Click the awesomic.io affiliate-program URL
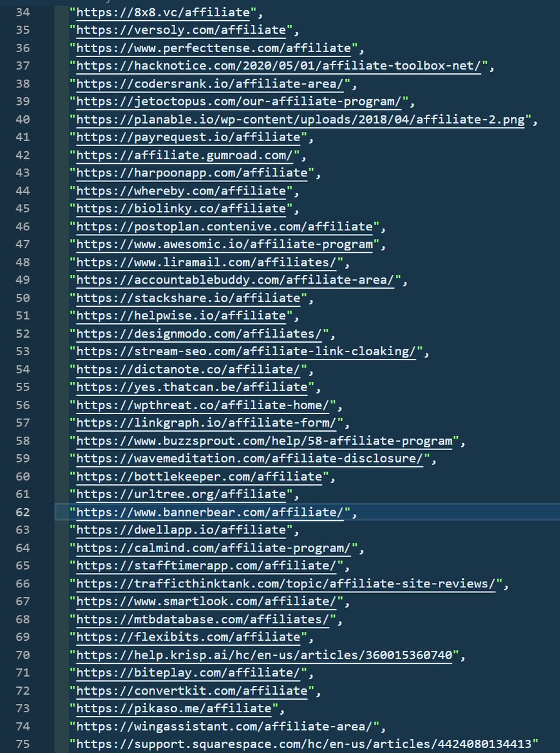The height and width of the screenshot is (753, 560). tap(225, 244)
